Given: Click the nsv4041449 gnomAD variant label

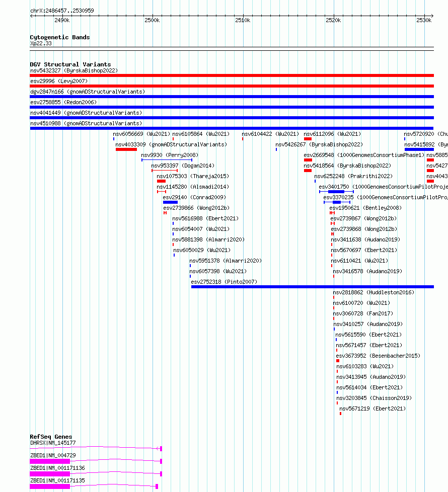Looking at the screenshot, I should tap(86, 113).
